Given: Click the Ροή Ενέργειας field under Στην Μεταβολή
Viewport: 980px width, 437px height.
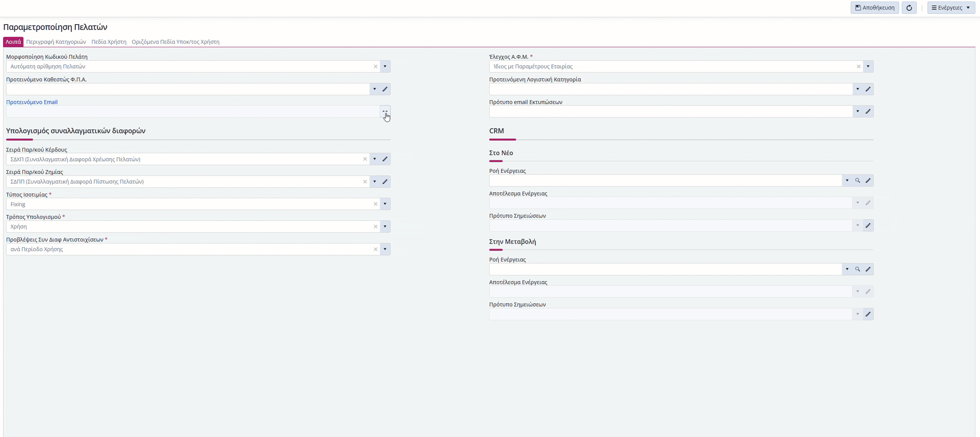Looking at the screenshot, I should tap(665, 269).
